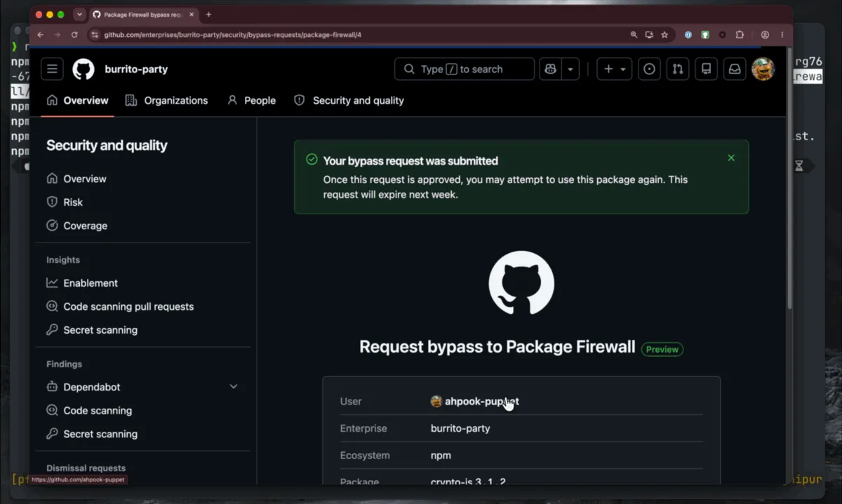
Task: Click the large Octocat logo image
Action: (521, 283)
